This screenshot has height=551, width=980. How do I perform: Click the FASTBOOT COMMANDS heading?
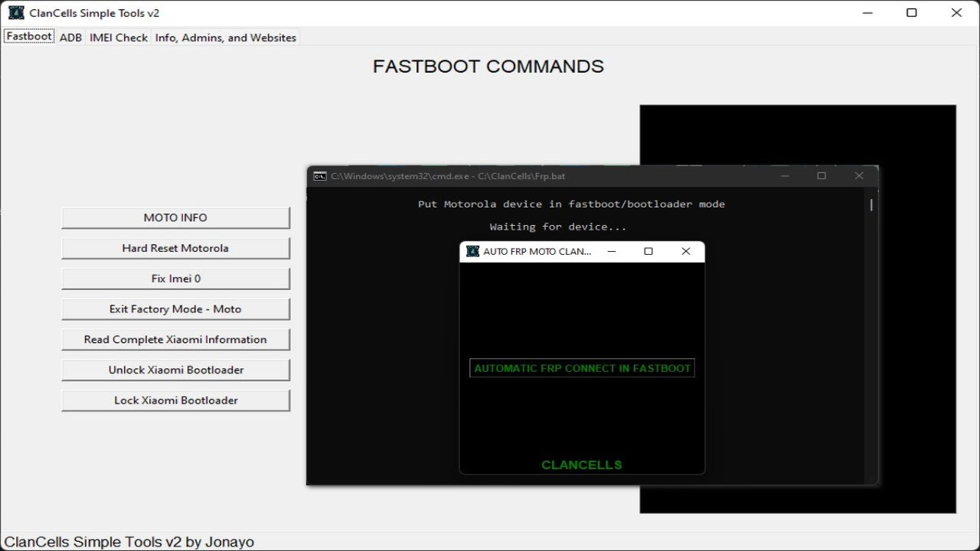point(488,67)
